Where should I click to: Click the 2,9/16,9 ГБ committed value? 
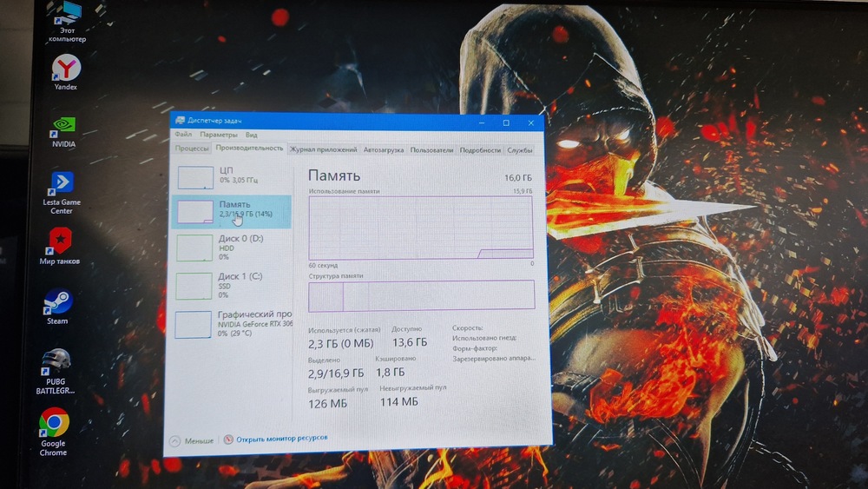(x=336, y=373)
